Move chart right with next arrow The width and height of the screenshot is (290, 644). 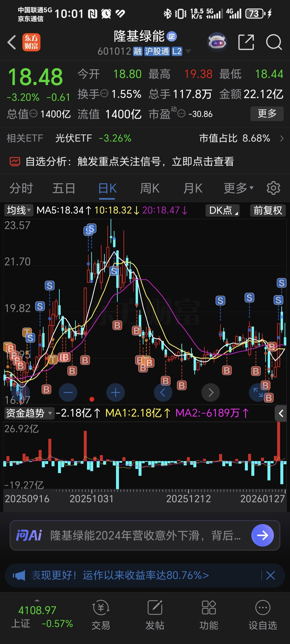click(211, 393)
